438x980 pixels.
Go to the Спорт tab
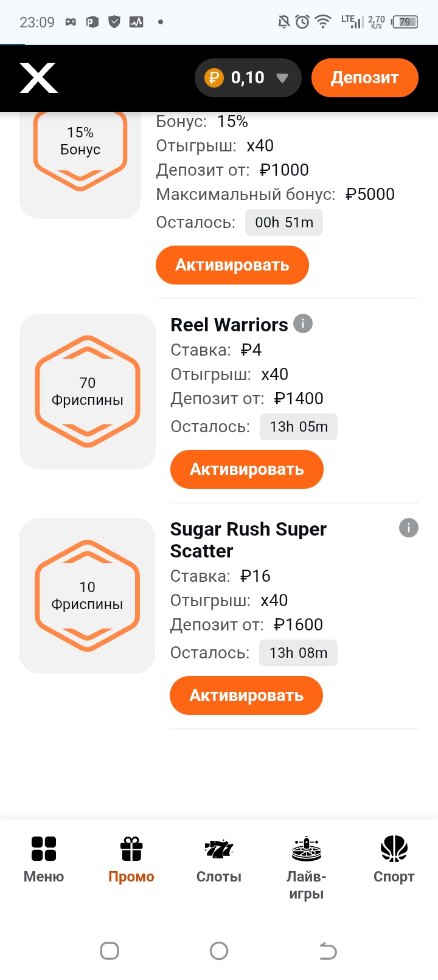click(394, 858)
